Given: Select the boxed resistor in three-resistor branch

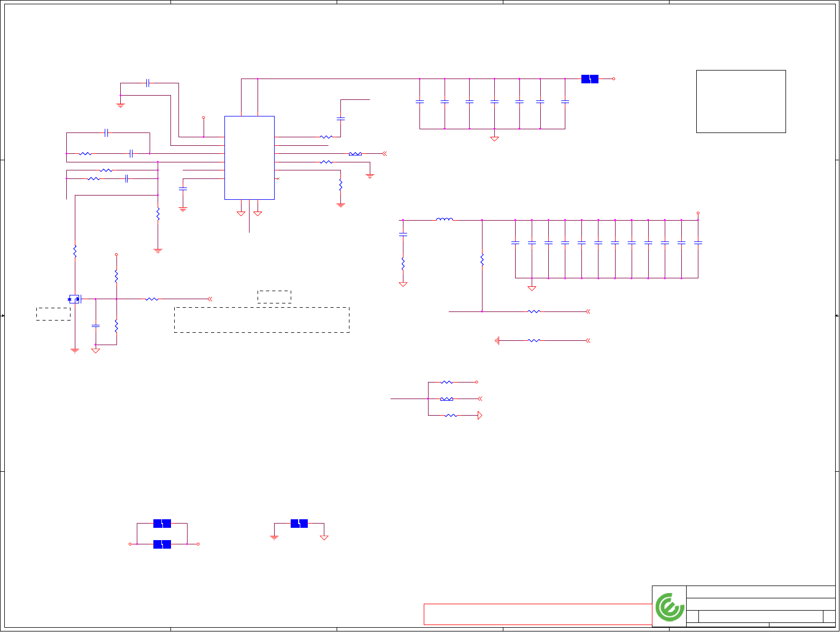Looking at the screenshot, I should coord(447,399).
